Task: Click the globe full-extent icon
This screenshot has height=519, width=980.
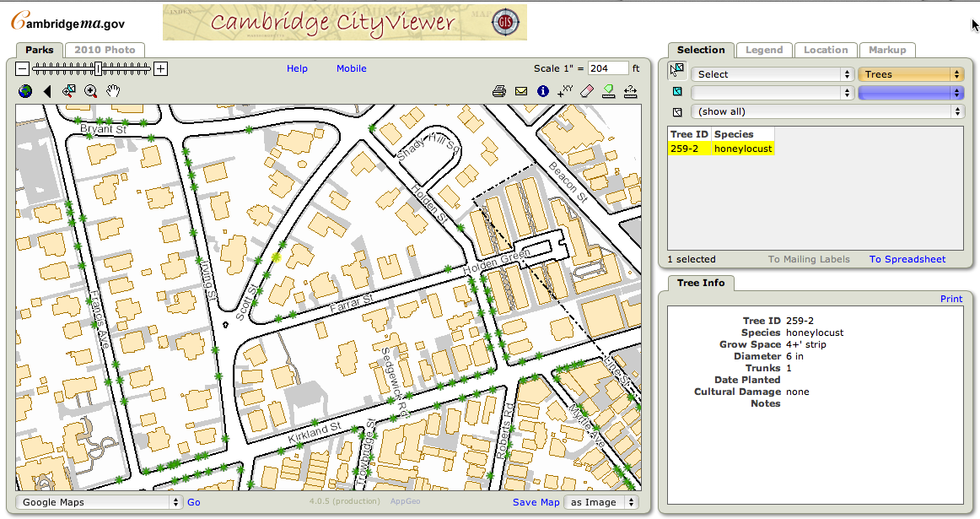Action: coord(25,91)
